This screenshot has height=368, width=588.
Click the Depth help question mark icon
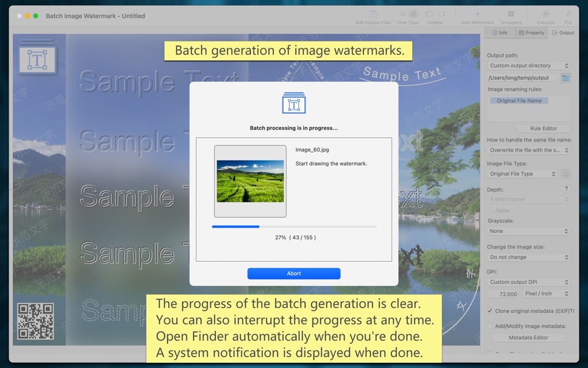[566, 189]
